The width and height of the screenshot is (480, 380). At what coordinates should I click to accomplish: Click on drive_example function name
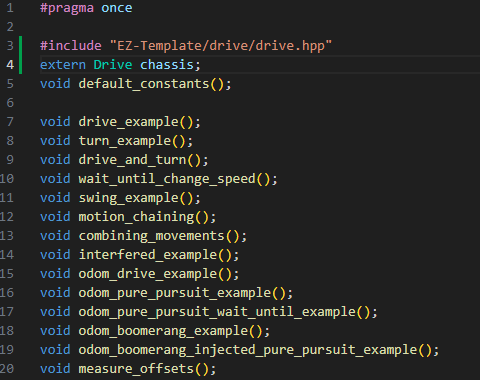[x=128, y=122]
